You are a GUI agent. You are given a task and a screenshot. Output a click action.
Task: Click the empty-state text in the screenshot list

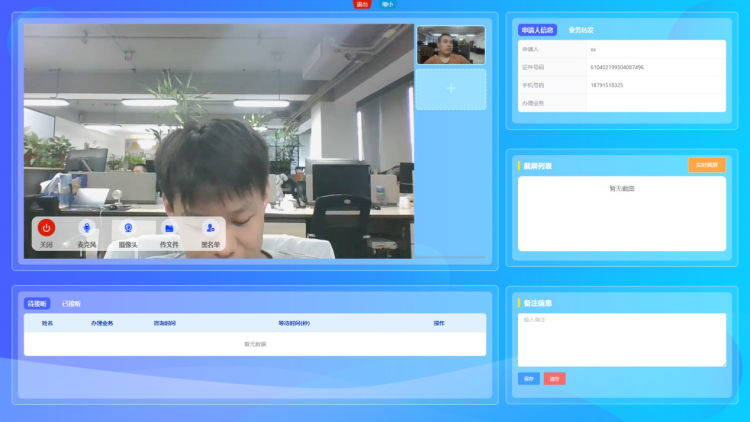pyautogui.click(x=622, y=189)
